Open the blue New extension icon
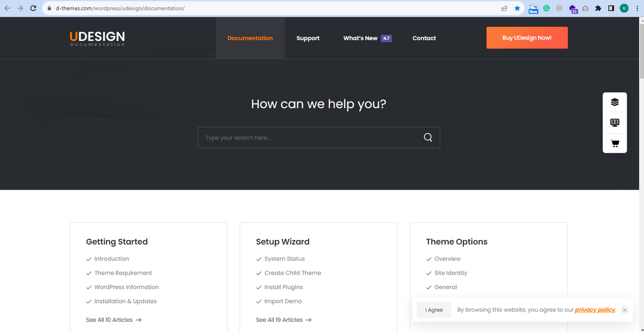Screen dimensions: 644x332 point(533,9)
